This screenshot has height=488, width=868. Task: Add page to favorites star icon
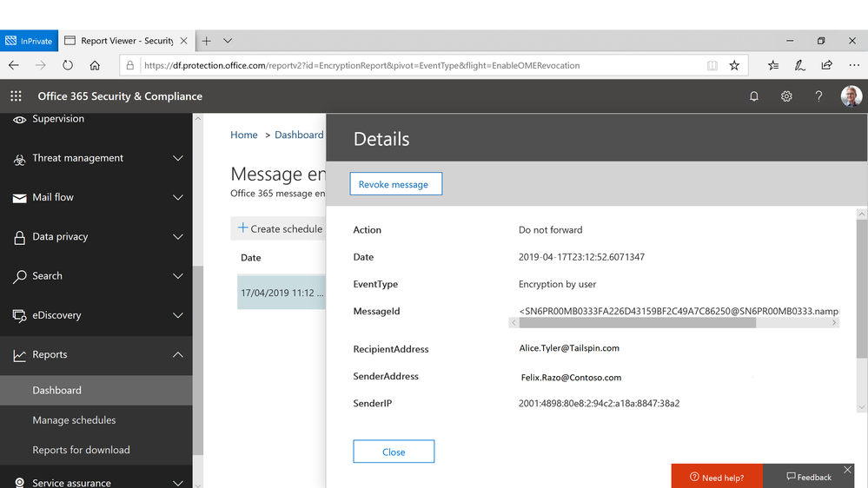tap(734, 65)
